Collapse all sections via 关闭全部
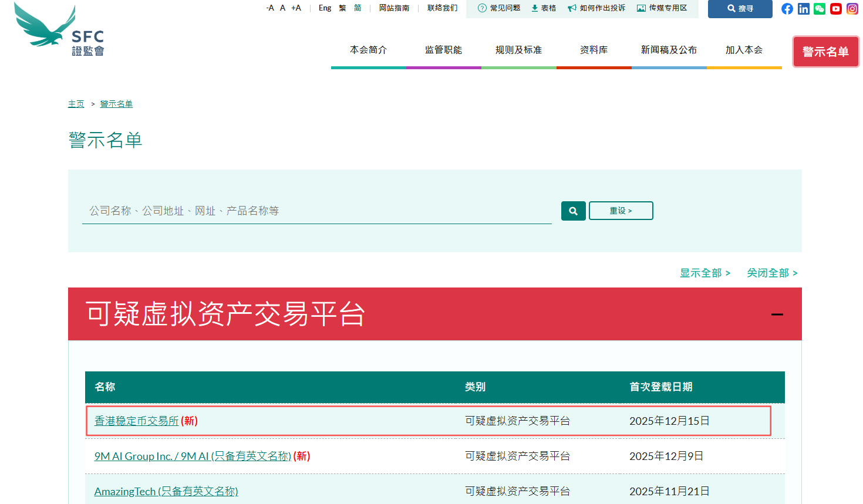Viewport: 863px width, 504px height. (771, 273)
